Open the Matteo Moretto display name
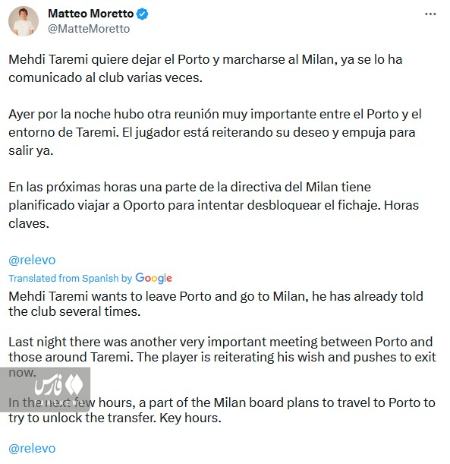450x464 pixels. point(91,14)
